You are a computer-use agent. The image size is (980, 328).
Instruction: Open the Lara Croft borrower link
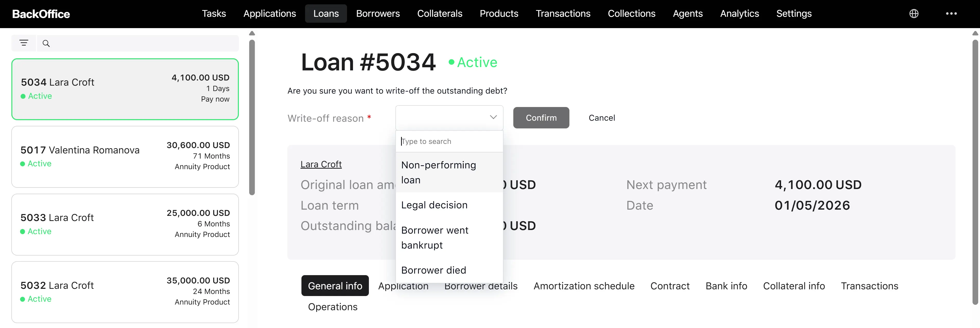pos(321,164)
